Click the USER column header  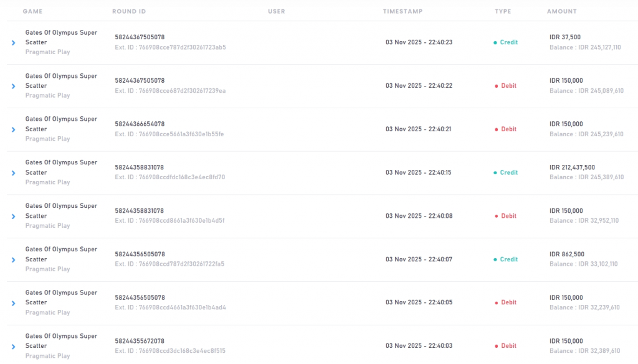277,11
